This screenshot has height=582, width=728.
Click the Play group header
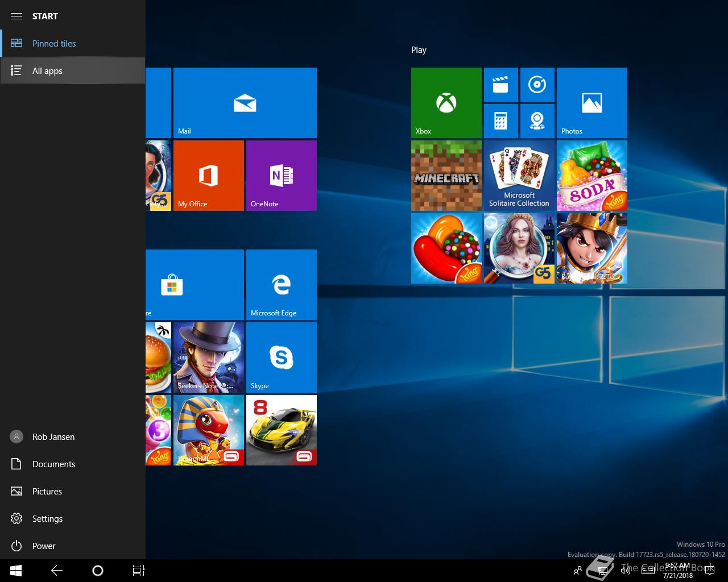tap(419, 50)
